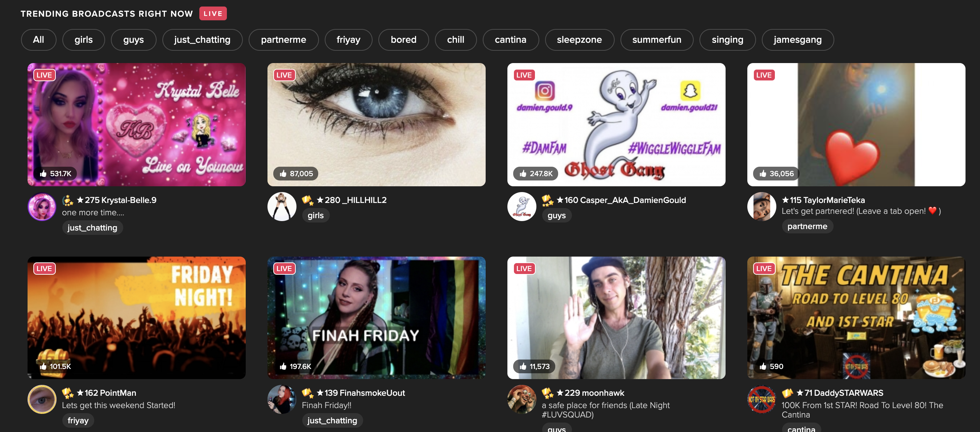This screenshot has width=980, height=432.
Task: Select the jamesgang filter tag
Action: coord(797,40)
